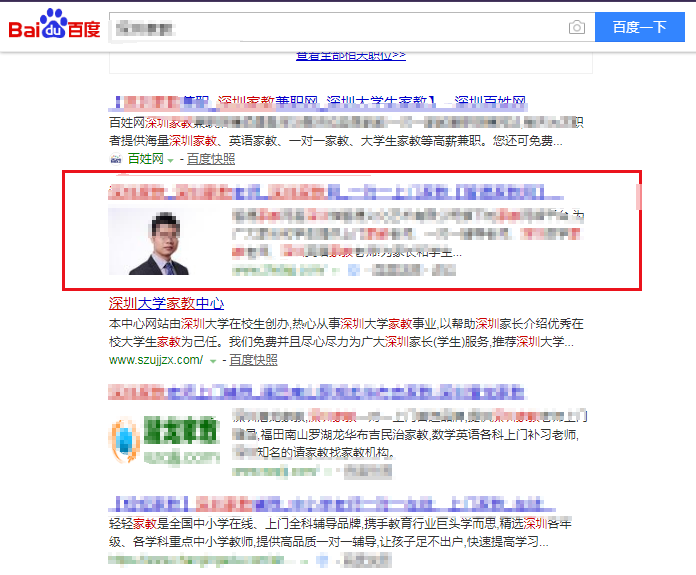
Task: Open the 深圳大学家教中心 result title
Action: [x=166, y=304]
